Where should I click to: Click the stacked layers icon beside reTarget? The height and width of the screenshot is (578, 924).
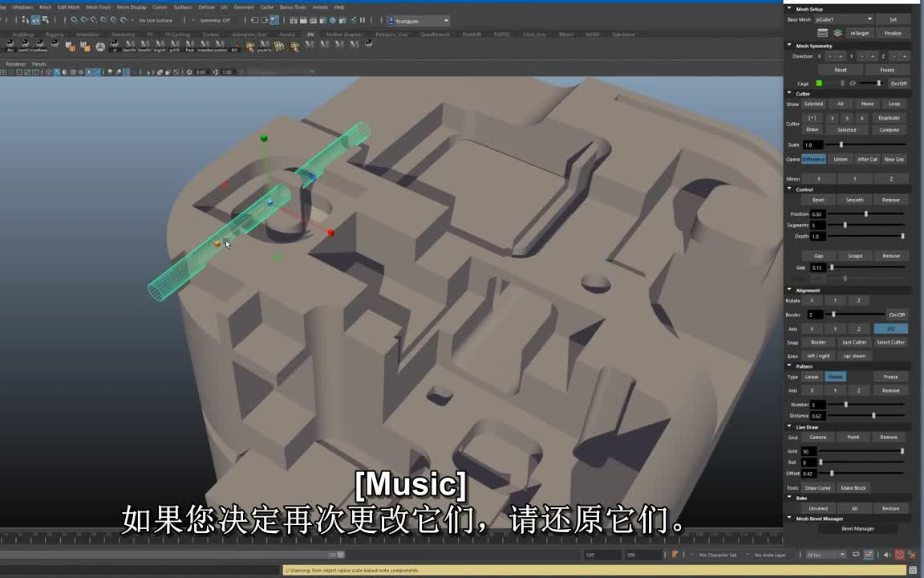pyautogui.click(x=837, y=33)
